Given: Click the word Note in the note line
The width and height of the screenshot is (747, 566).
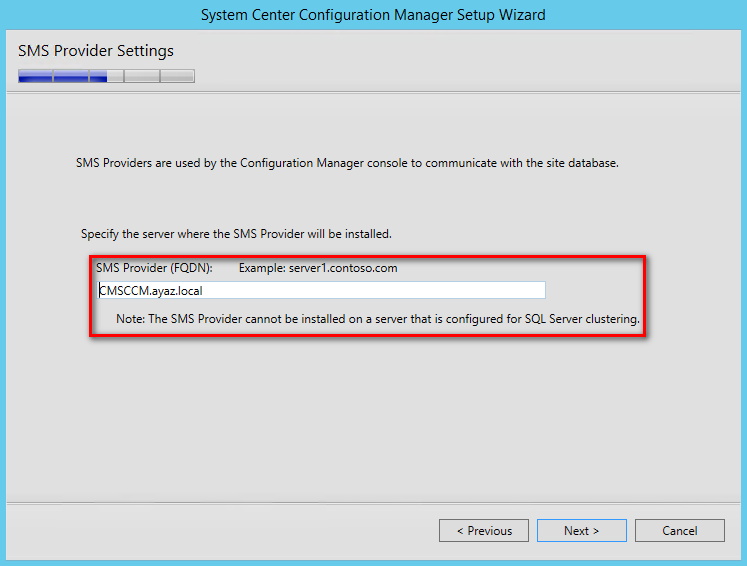Looking at the screenshot, I should tap(130, 319).
